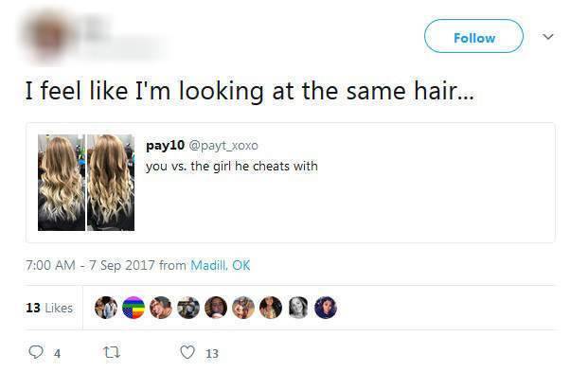The height and width of the screenshot is (372, 588).
Task: Click the first liker avatar
Action: tap(106, 308)
